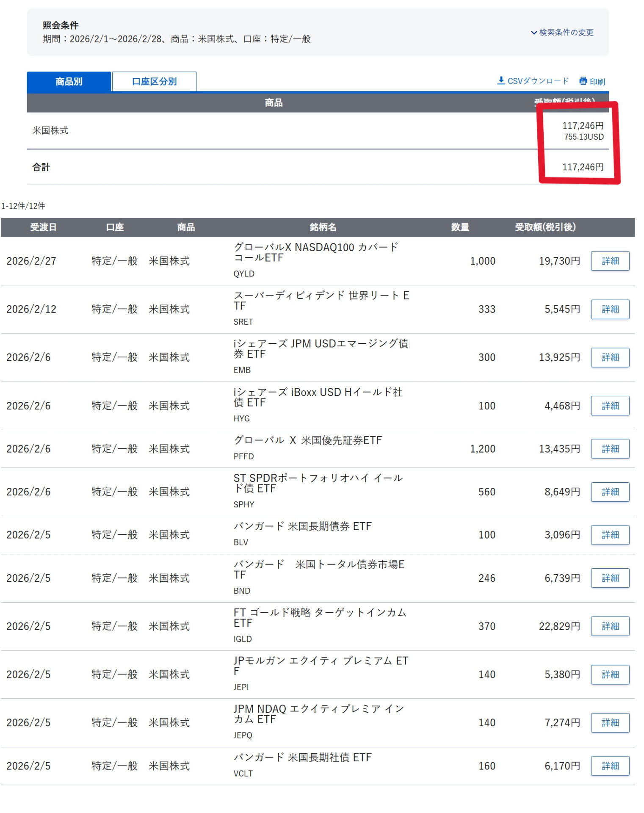The image size is (644, 813).
Task: Open 詳細 for JEPQ row
Action: tap(610, 723)
